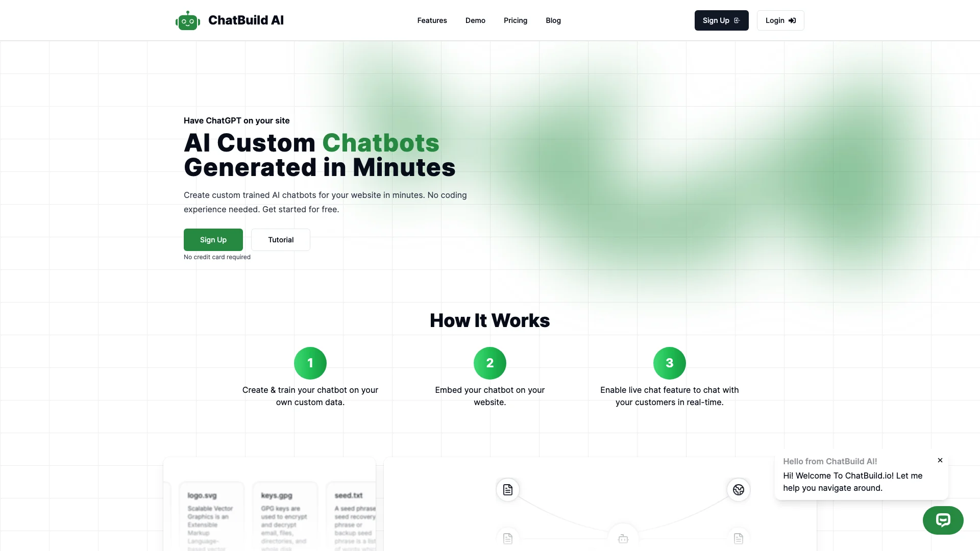Toggle the live chat widget open button
Image resolution: width=980 pixels, height=551 pixels.
point(942,520)
